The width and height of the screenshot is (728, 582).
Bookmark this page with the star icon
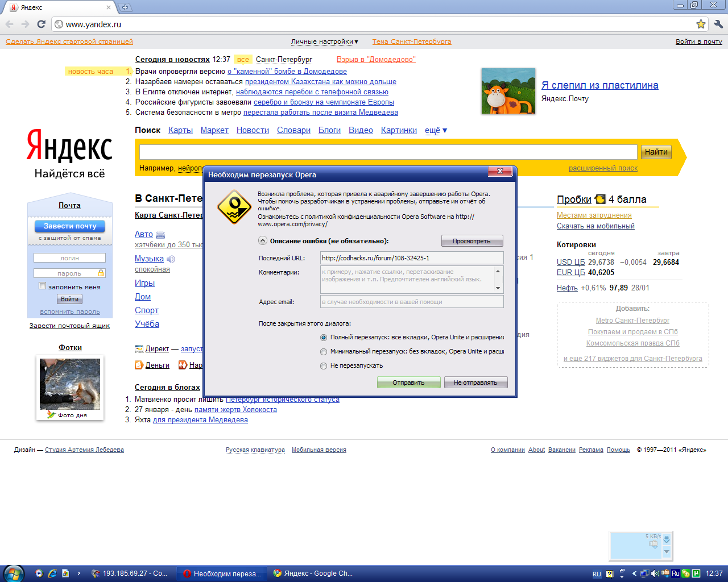701,24
